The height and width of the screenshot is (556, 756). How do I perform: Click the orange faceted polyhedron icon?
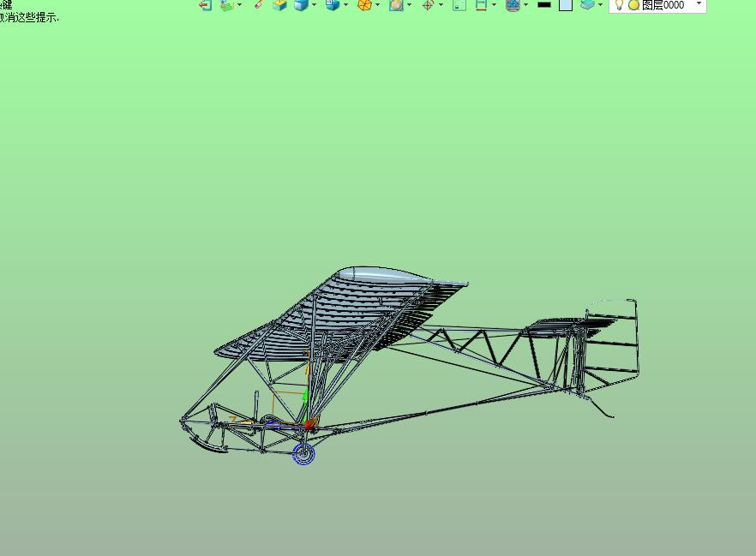pos(364,5)
